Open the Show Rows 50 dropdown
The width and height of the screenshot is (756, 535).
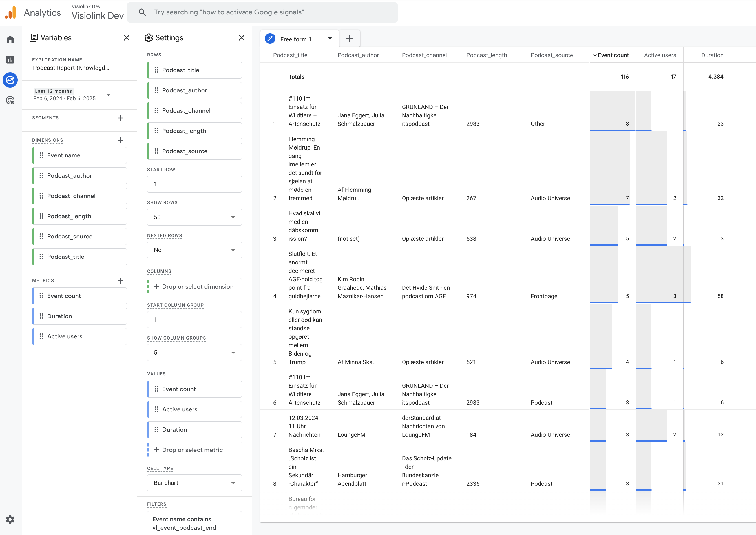(194, 217)
